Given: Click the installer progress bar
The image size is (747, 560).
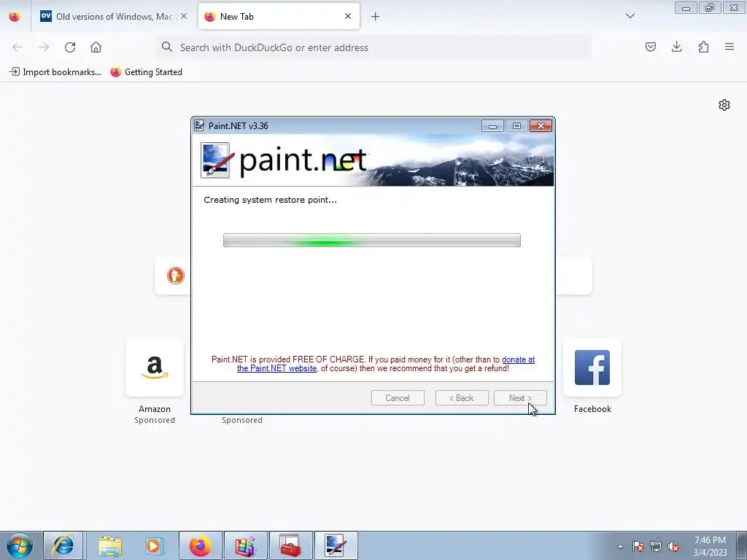Looking at the screenshot, I should (x=371, y=241).
